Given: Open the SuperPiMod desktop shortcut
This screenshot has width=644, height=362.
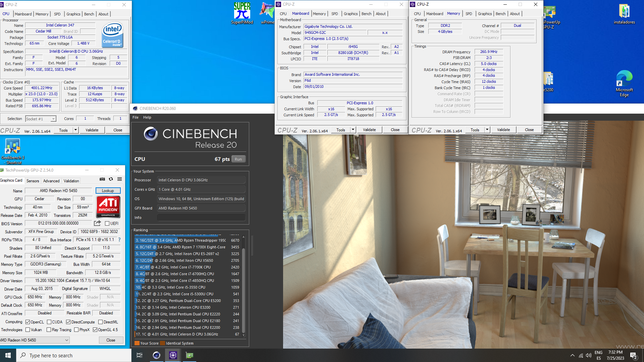Looking at the screenshot, I should tap(242, 13).
